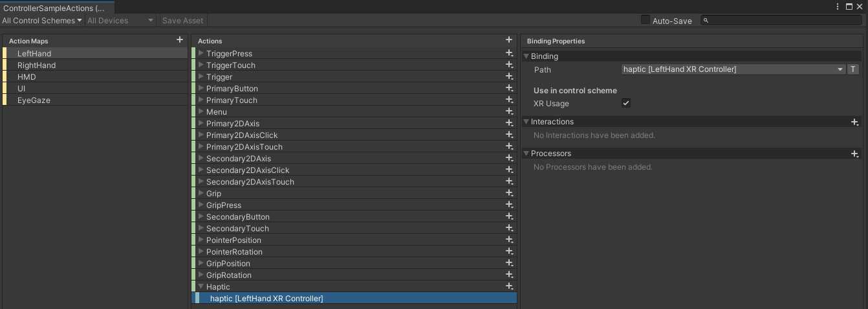Expand the Primary2DAxis action

coord(201,123)
